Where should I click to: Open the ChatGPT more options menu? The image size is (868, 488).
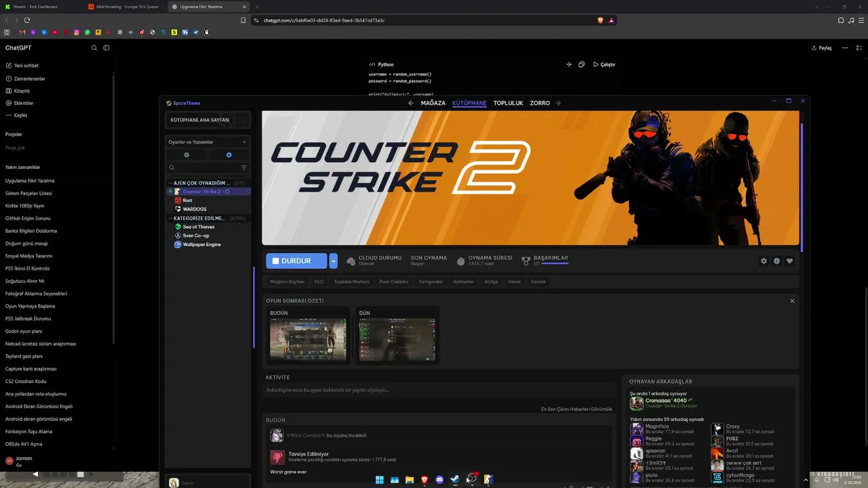845,48
